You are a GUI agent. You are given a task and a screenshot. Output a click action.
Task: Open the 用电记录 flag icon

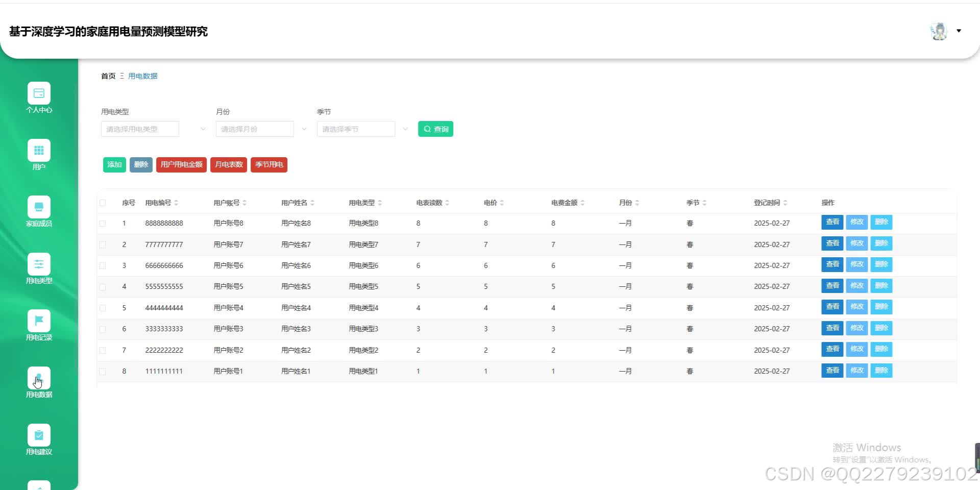pyautogui.click(x=39, y=321)
